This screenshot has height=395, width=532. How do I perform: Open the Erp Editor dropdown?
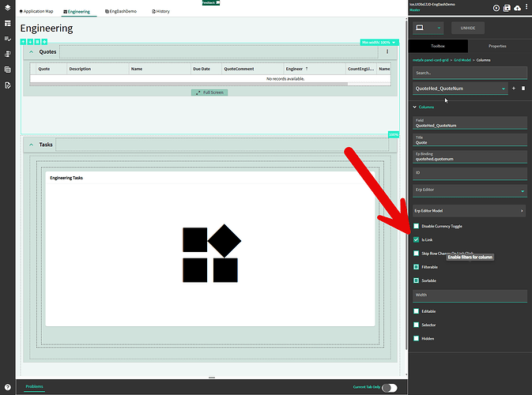(x=470, y=191)
